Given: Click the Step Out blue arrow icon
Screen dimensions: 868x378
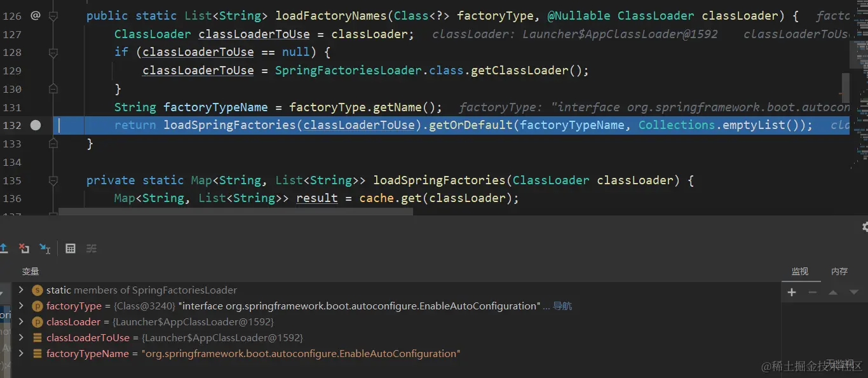Looking at the screenshot, I should click(x=3, y=248).
